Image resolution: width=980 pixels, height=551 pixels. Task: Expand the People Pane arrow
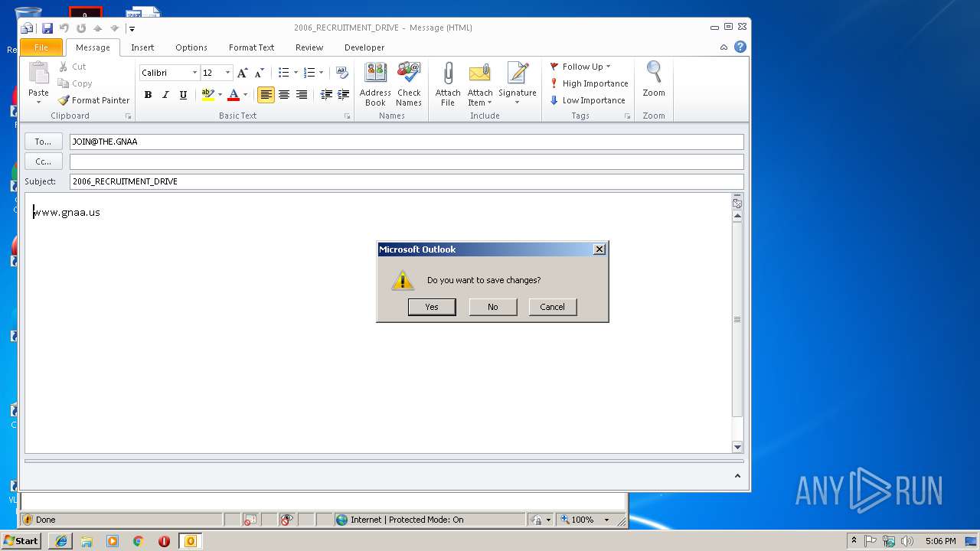click(x=737, y=476)
